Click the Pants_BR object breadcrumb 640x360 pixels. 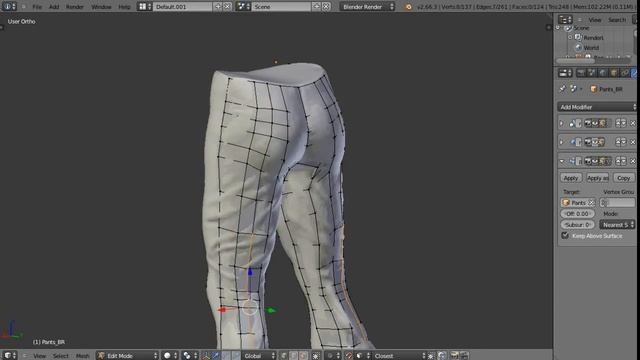[606, 89]
